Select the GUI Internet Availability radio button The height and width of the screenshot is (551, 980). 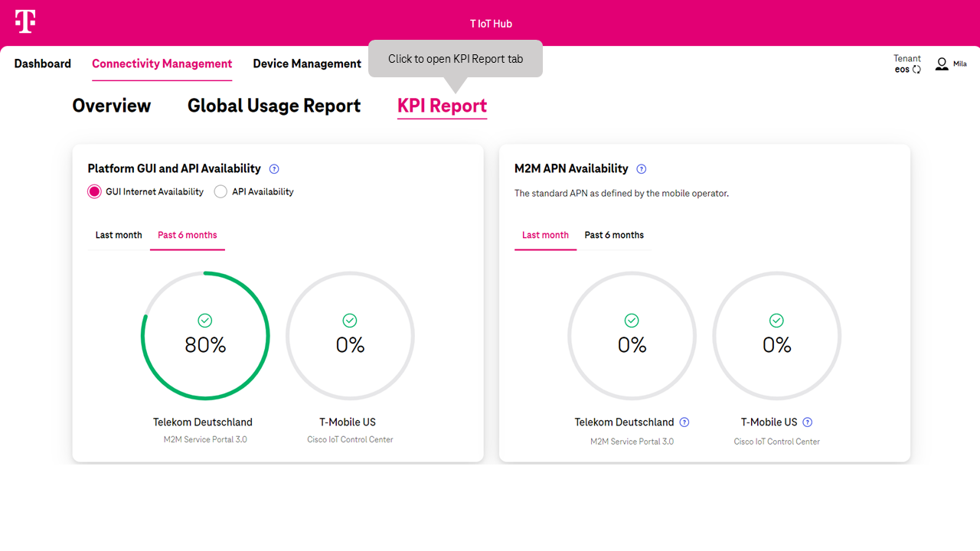pos(93,191)
